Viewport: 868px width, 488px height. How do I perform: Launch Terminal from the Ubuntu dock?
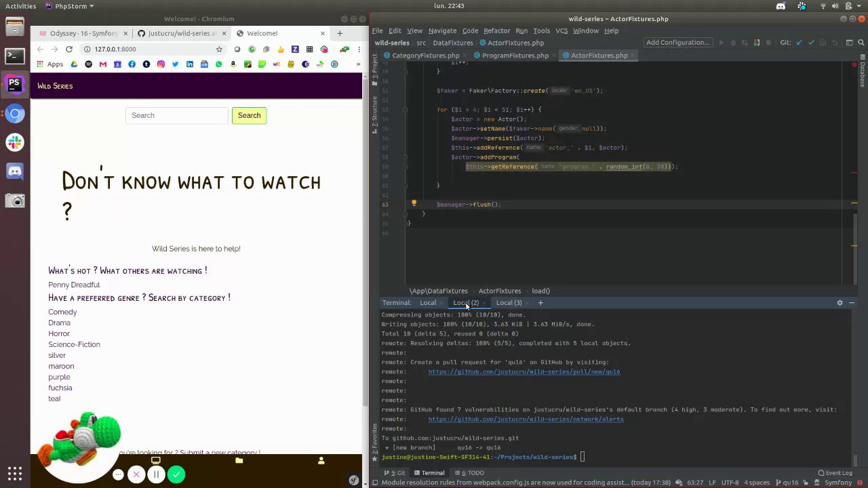pyautogui.click(x=14, y=56)
